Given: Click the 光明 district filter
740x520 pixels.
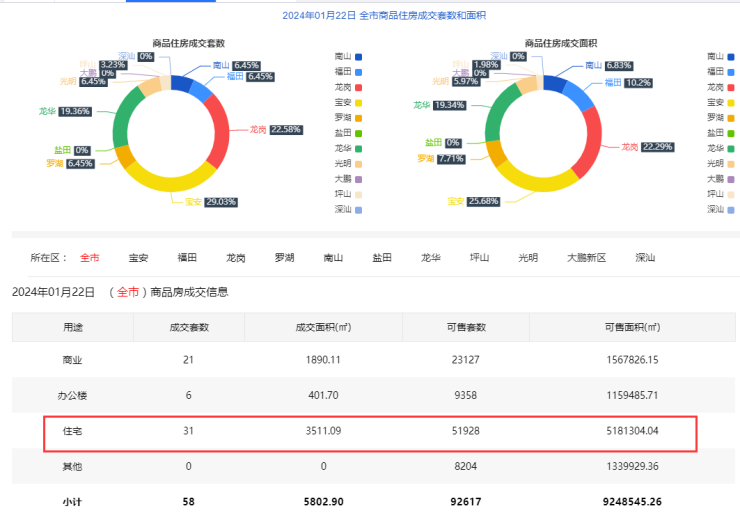Looking at the screenshot, I should point(528,258).
